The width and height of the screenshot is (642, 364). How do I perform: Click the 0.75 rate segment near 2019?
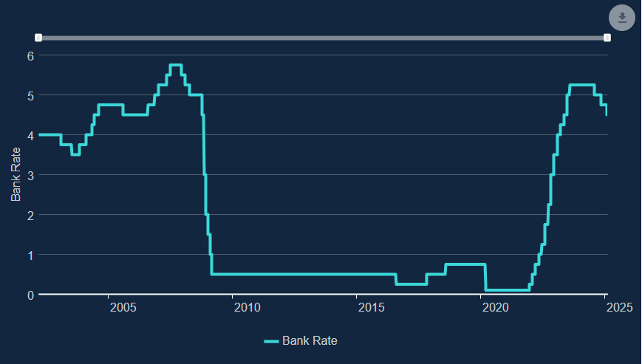pyautogui.click(x=465, y=264)
